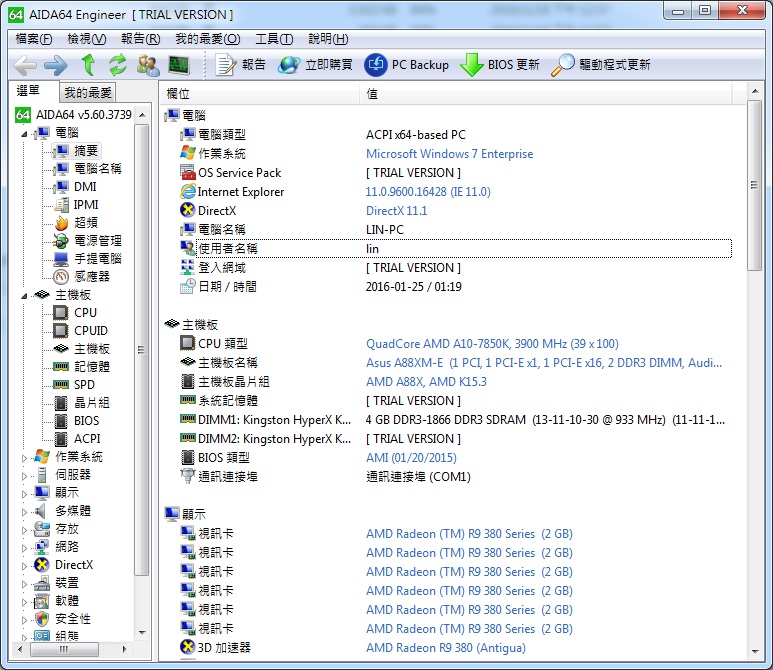The width and height of the screenshot is (773, 670).
Task: Open PC Backup from toolbar
Action: pos(407,65)
